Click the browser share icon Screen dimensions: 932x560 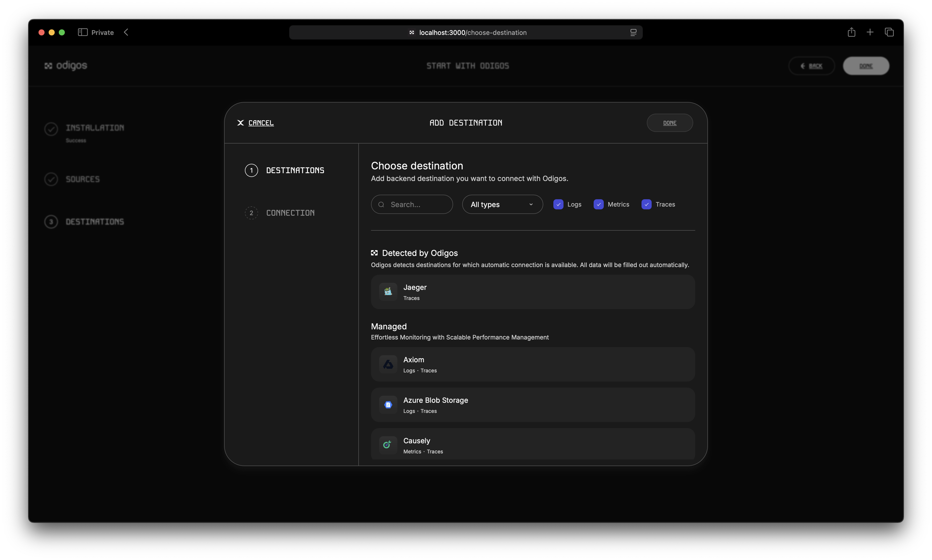click(x=851, y=32)
